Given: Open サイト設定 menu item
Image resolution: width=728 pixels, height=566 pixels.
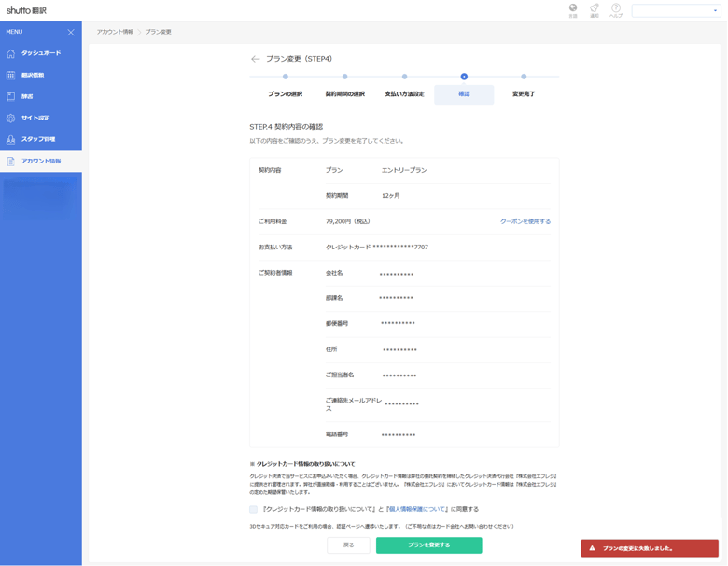Looking at the screenshot, I should point(41,118).
